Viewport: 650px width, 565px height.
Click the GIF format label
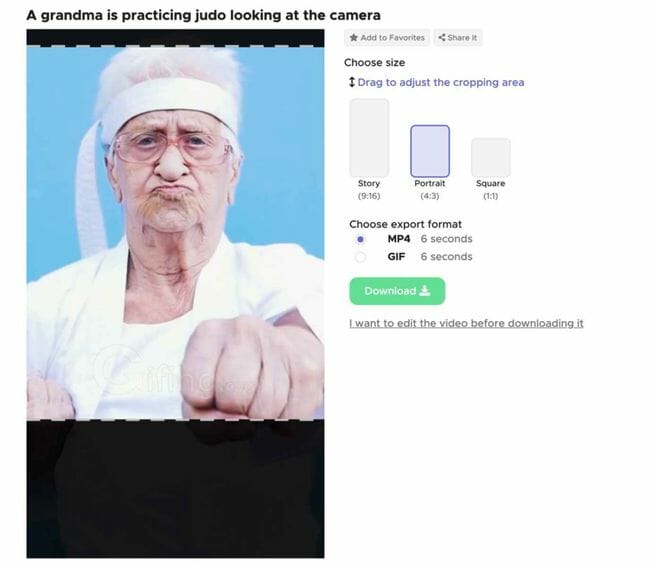396,257
